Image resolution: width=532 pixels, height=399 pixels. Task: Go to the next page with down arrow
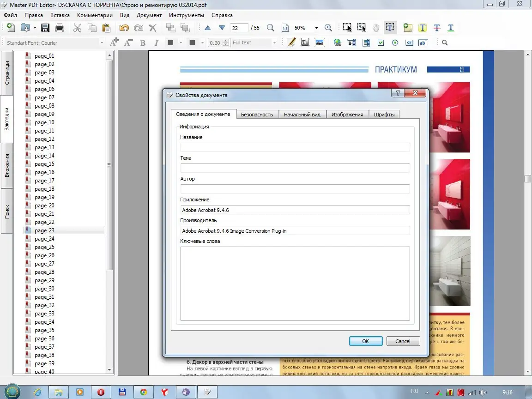(x=222, y=28)
